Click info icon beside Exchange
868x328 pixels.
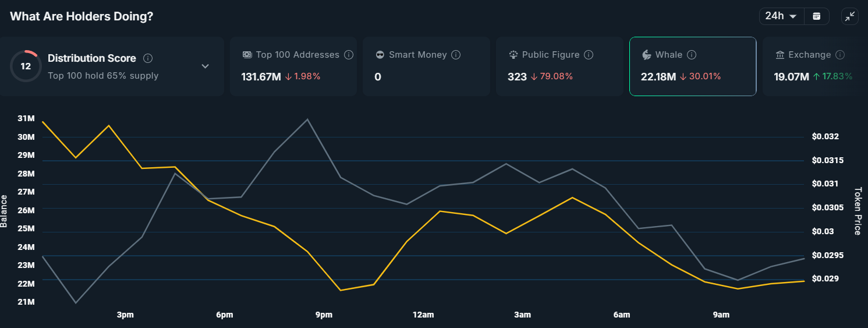point(840,55)
